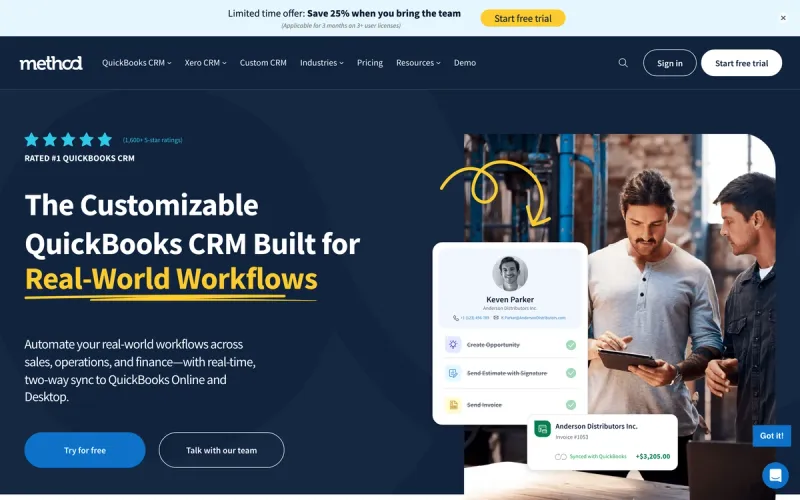This screenshot has width=800, height=500.
Task: Click the green QuickBooks invoice icon
Action: [x=542, y=429]
